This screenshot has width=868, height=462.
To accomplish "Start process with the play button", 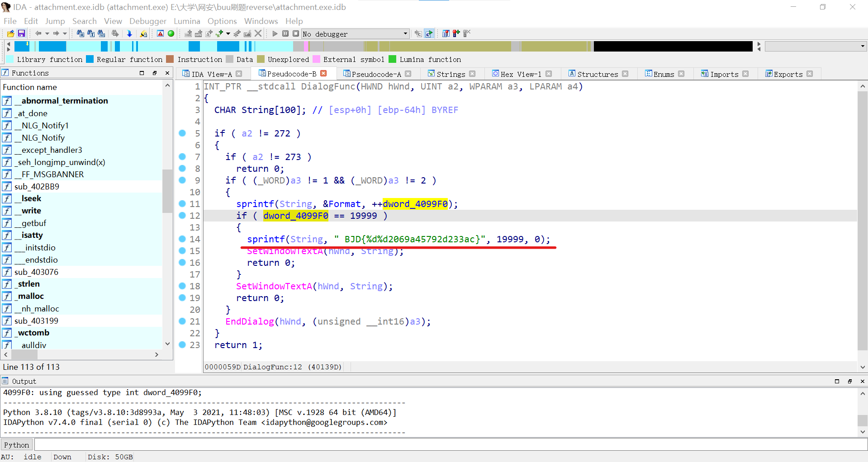I will (275, 33).
